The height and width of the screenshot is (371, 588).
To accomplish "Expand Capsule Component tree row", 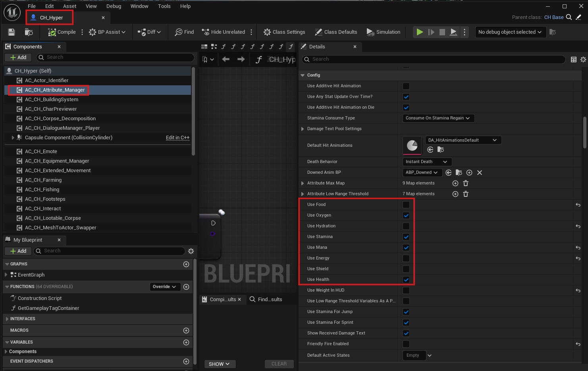I will click(13, 138).
